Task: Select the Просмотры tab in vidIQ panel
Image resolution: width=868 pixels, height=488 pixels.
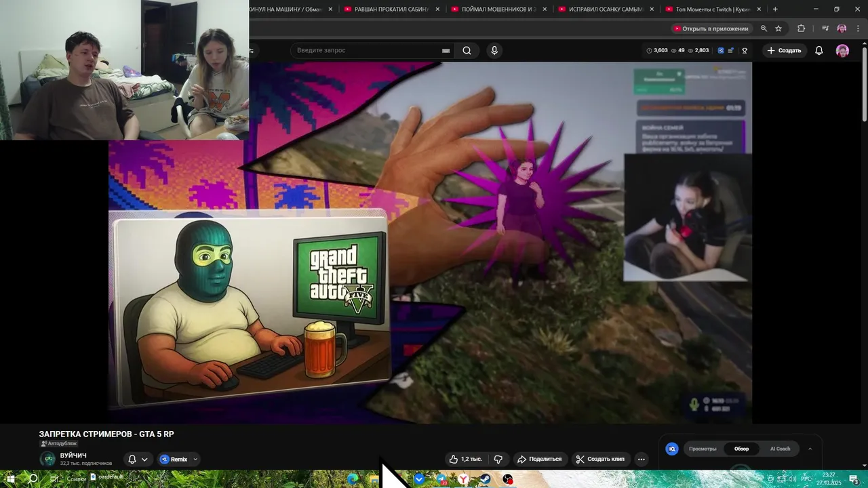Action: (703, 449)
